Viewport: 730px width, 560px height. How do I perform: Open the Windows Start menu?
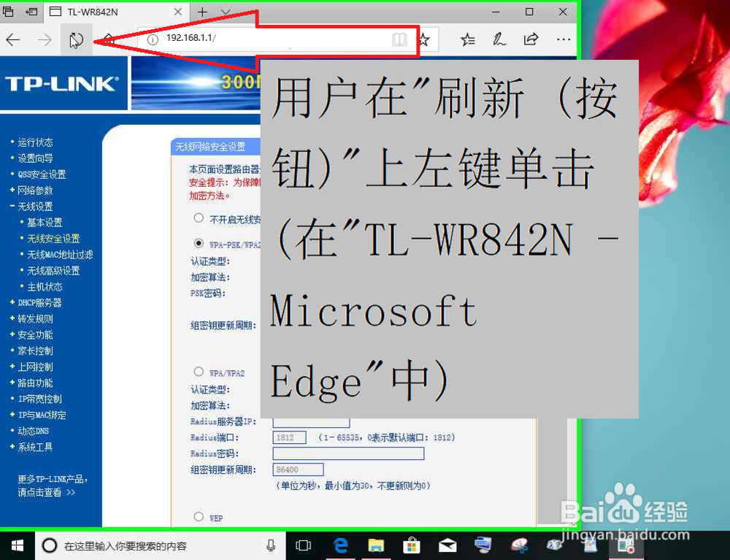click(18, 545)
